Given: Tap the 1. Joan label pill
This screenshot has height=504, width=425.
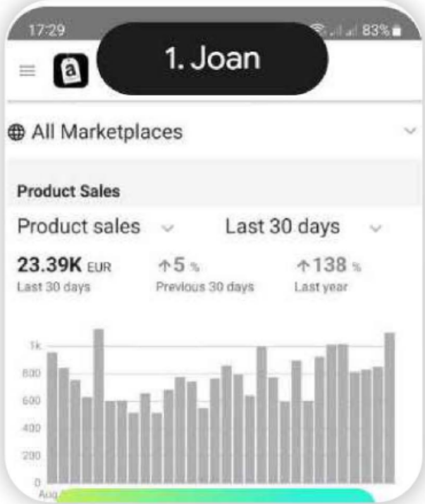Looking at the screenshot, I should tap(213, 59).
